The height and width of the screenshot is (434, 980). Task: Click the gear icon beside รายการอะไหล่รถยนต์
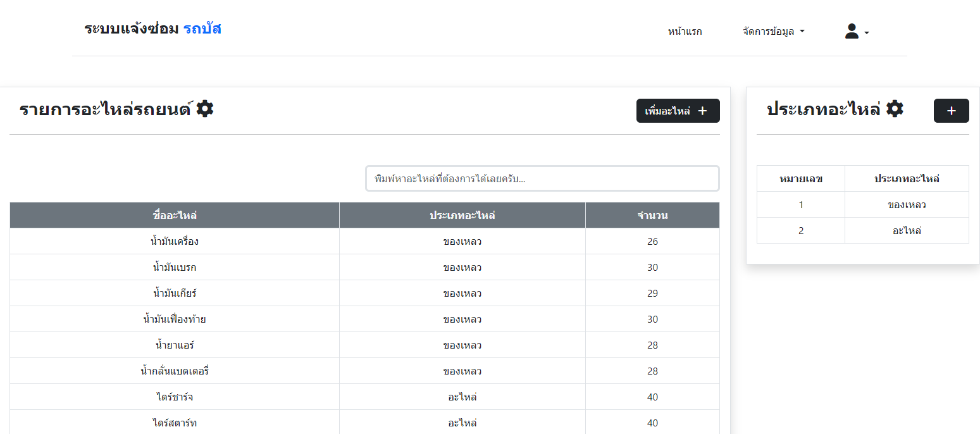(205, 109)
